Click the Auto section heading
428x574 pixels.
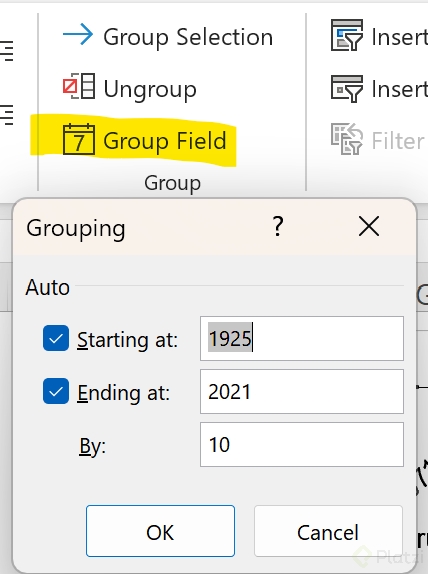[48, 287]
